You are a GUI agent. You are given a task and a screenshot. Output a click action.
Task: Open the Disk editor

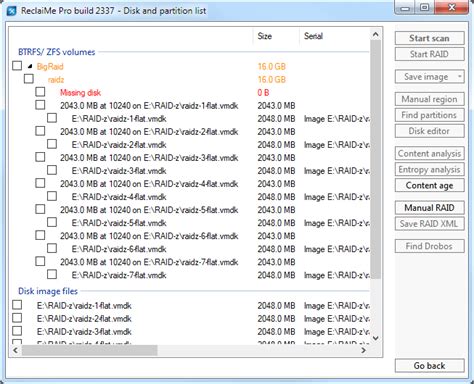429,131
